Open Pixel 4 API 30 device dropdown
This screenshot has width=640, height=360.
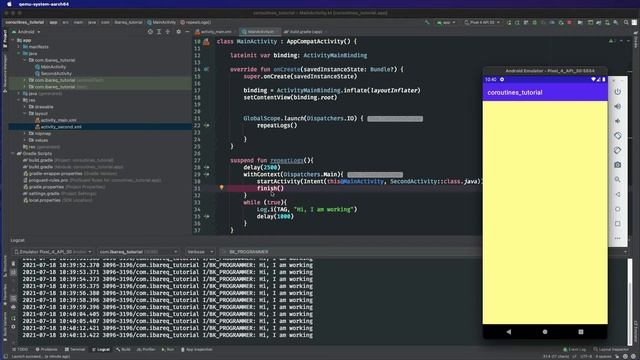pos(482,22)
